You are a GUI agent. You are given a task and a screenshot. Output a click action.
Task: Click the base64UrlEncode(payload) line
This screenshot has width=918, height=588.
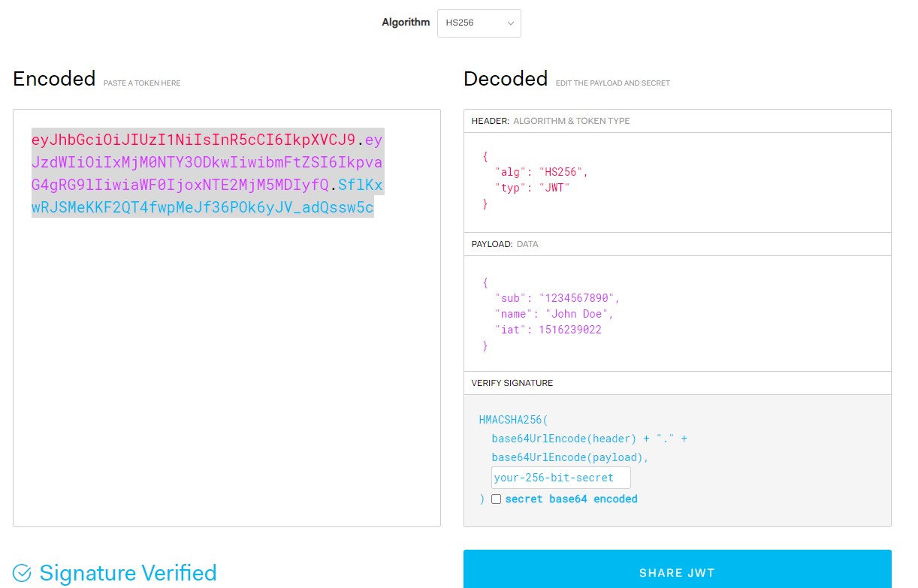(x=569, y=457)
